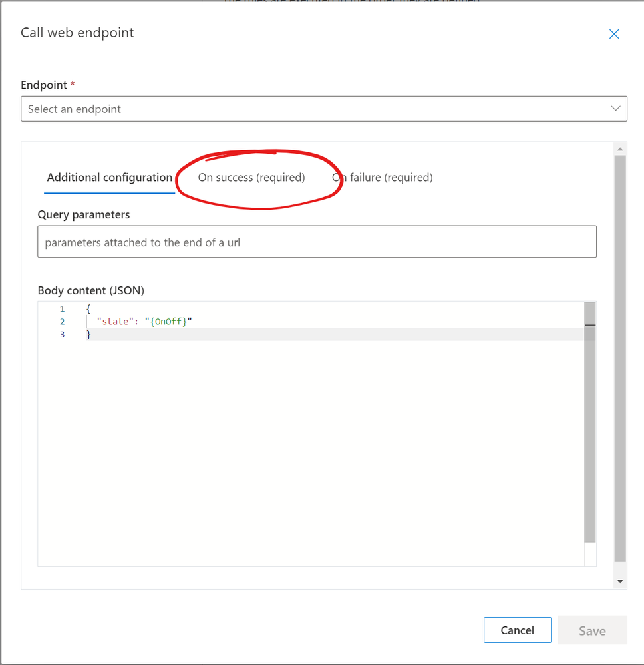The width and height of the screenshot is (644, 665).
Task: Expand the Endpoint dropdown chevron
Action: pos(615,109)
